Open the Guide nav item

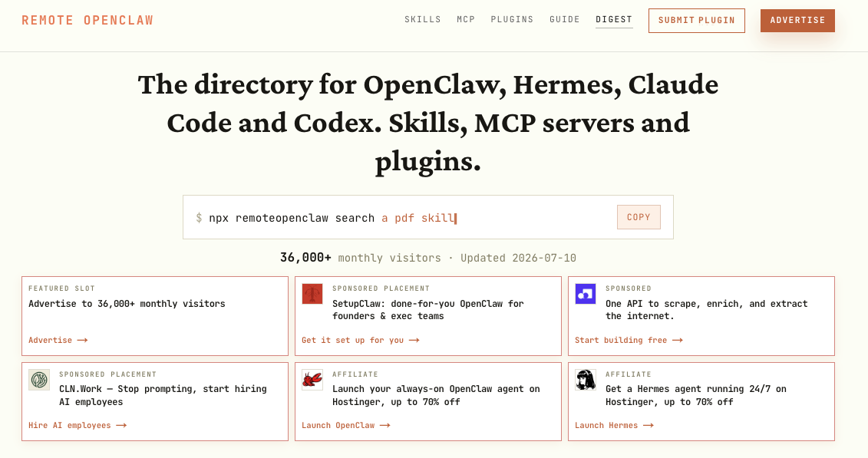pos(565,19)
